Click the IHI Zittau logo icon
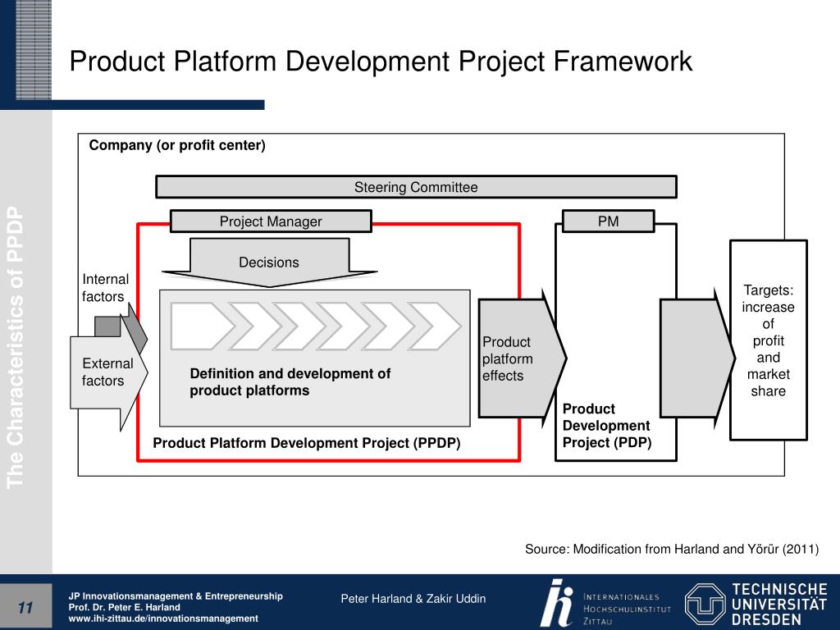This screenshot has width=840, height=630. 557,603
